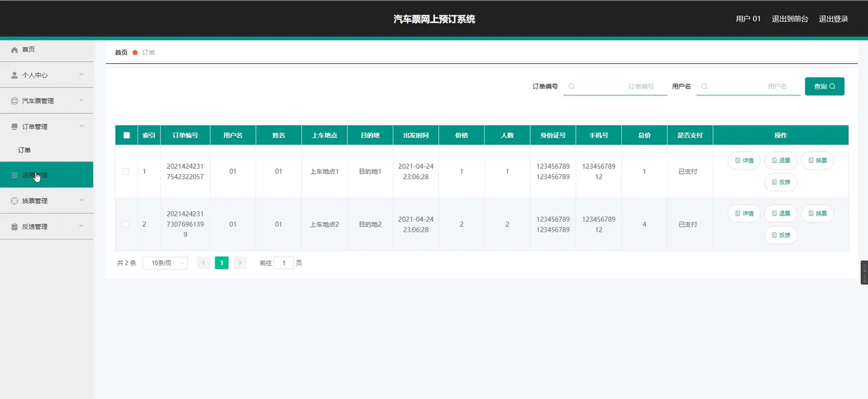868x399 pixels.
Task: Expand the 汽车票管理 menu chevron
Action: click(82, 101)
